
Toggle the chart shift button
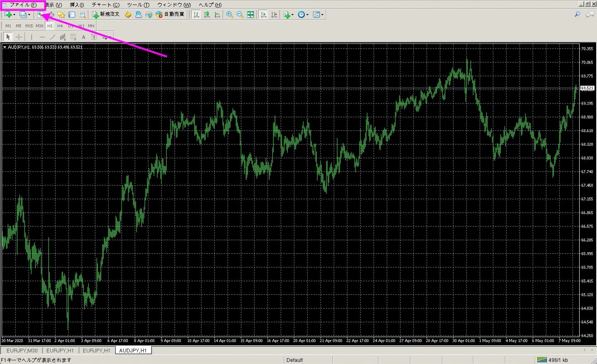274,14
